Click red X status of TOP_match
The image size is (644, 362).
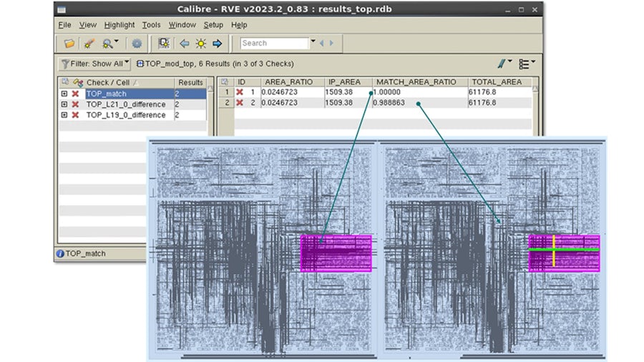[x=75, y=94]
